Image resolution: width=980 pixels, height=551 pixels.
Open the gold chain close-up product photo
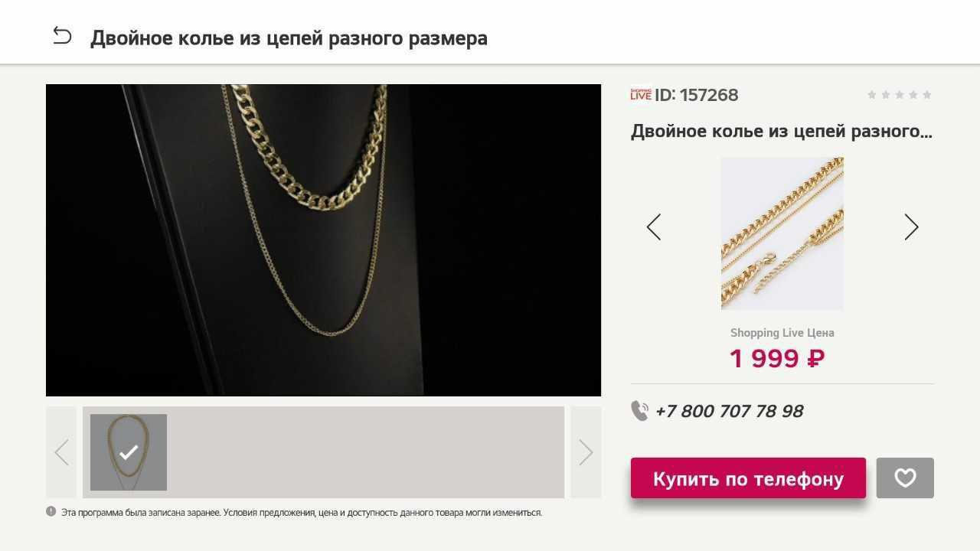782,233
